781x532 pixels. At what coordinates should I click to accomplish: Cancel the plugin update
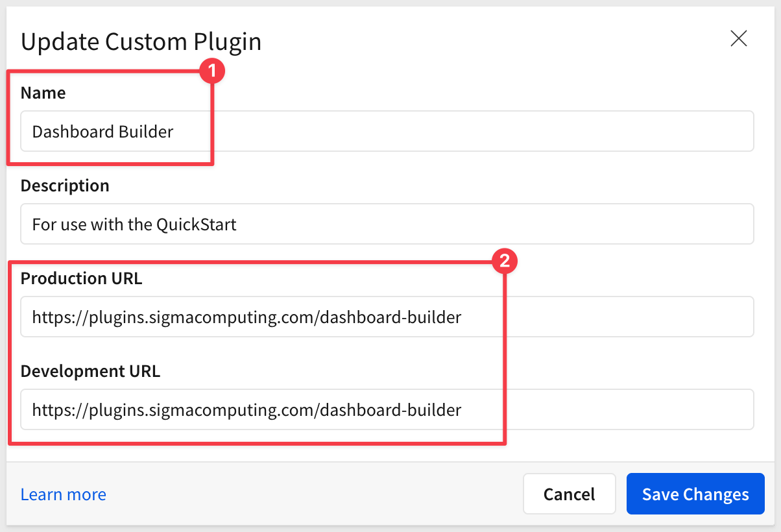(569, 494)
